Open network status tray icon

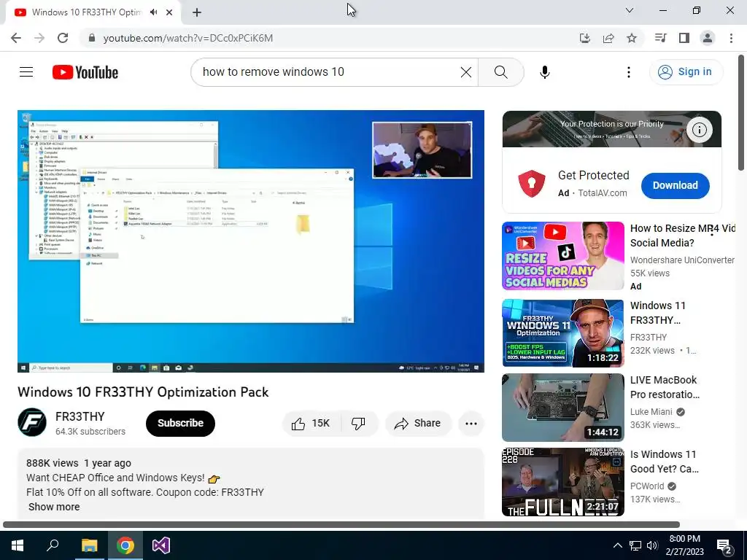point(635,545)
